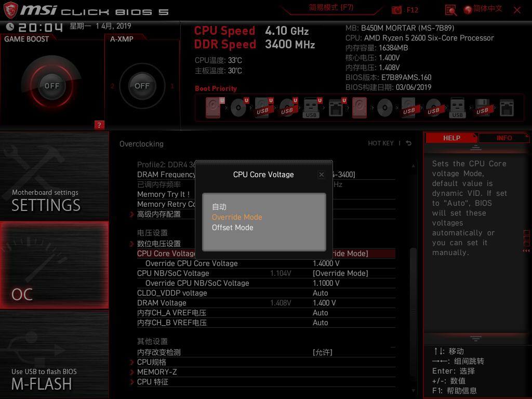Select the legacy hard disk boot icon without U badge
Viewport: 532px width, 399px height.
(360, 108)
